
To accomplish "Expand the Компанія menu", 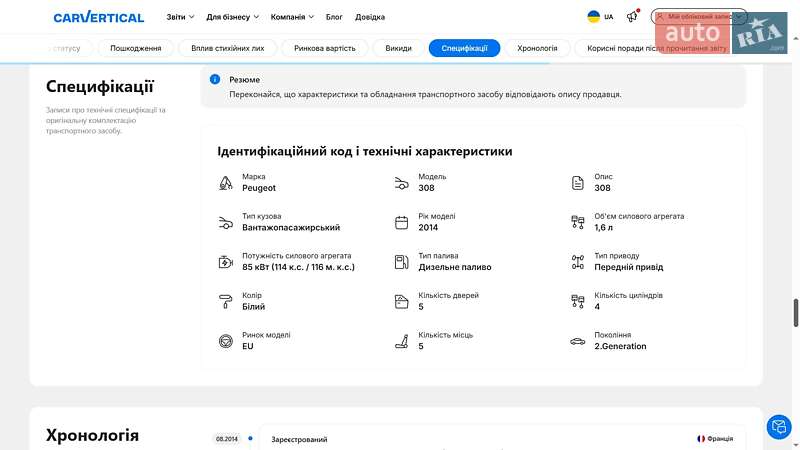I will coord(292,17).
